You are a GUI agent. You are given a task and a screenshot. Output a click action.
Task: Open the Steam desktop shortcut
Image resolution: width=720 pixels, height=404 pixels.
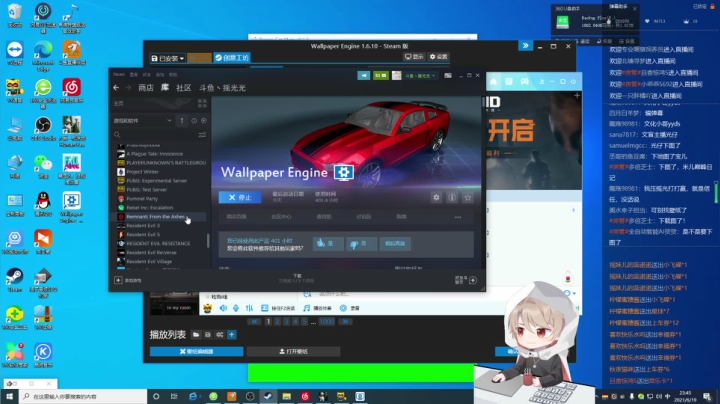coord(15,280)
